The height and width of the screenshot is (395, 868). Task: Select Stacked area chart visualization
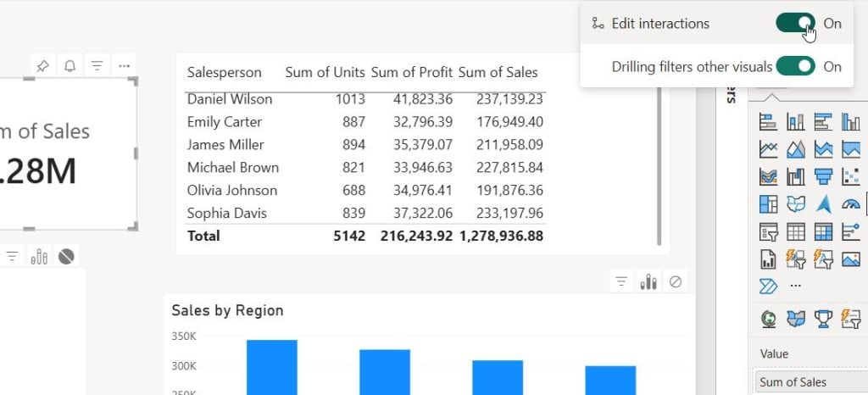click(x=823, y=149)
